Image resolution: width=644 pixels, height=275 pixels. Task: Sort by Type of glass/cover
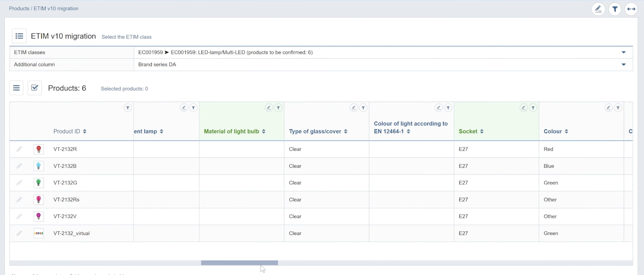[x=345, y=131]
